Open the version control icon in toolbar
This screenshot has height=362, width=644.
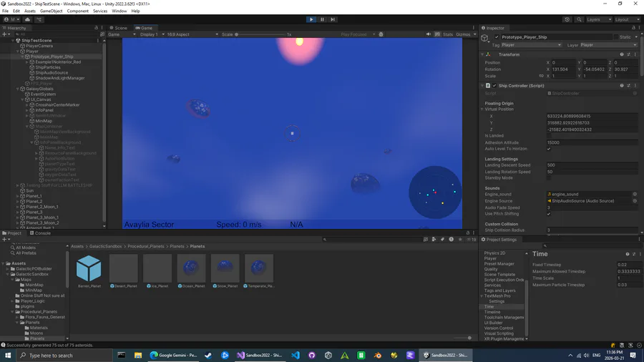coord(40,19)
